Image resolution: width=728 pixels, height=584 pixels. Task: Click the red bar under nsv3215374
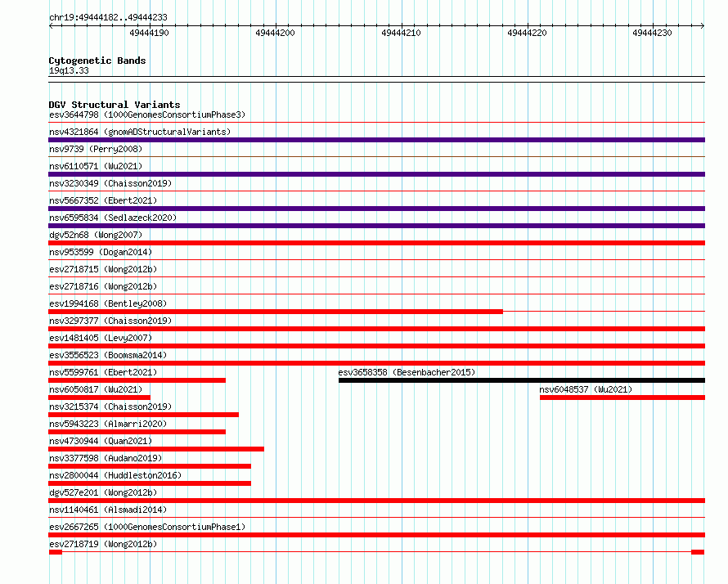143,415
